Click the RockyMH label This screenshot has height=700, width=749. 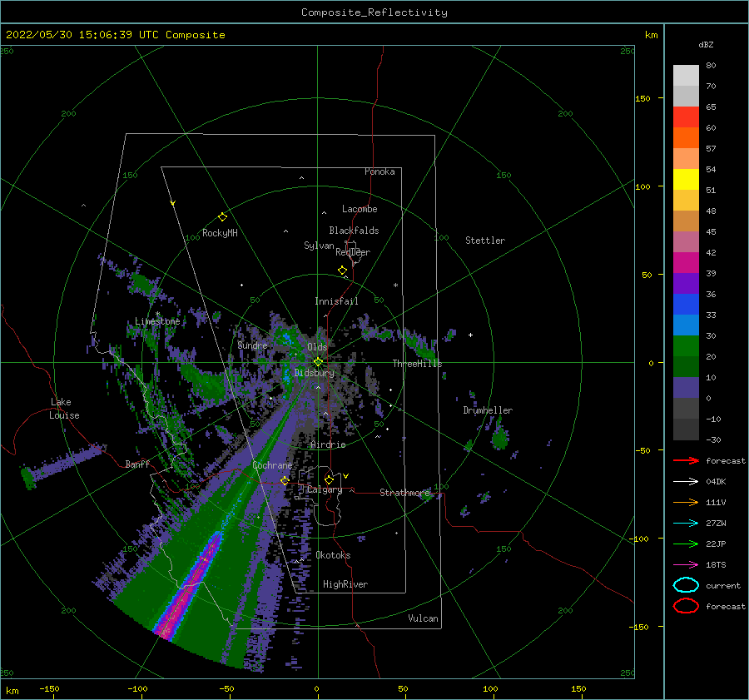pyautogui.click(x=220, y=233)
